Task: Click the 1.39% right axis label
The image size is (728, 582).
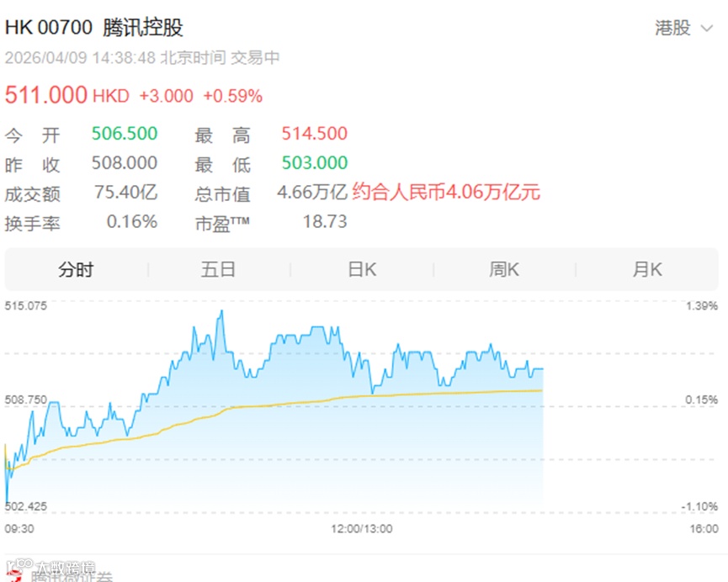Action: 702,306
